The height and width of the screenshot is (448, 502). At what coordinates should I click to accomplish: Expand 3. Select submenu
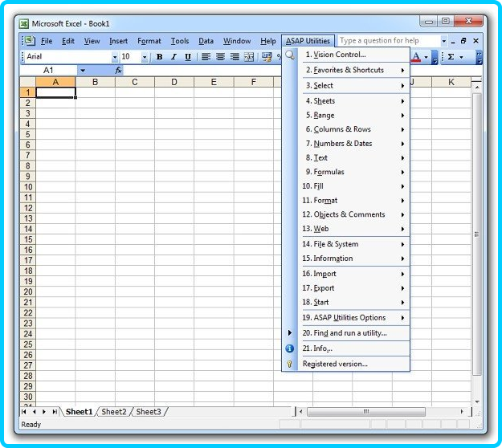(x=353, y=85)
